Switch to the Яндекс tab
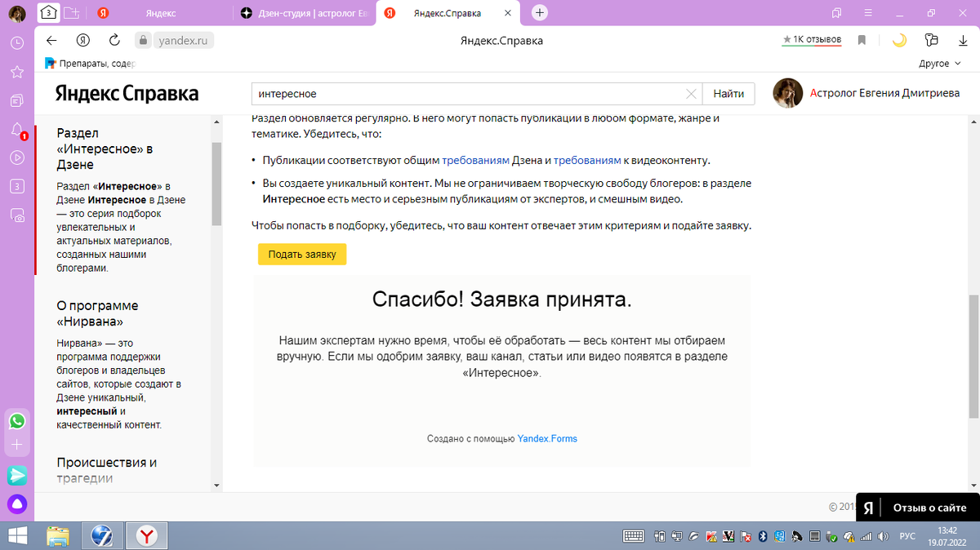The width and height of the screenshot is (980, 550). 159,13
